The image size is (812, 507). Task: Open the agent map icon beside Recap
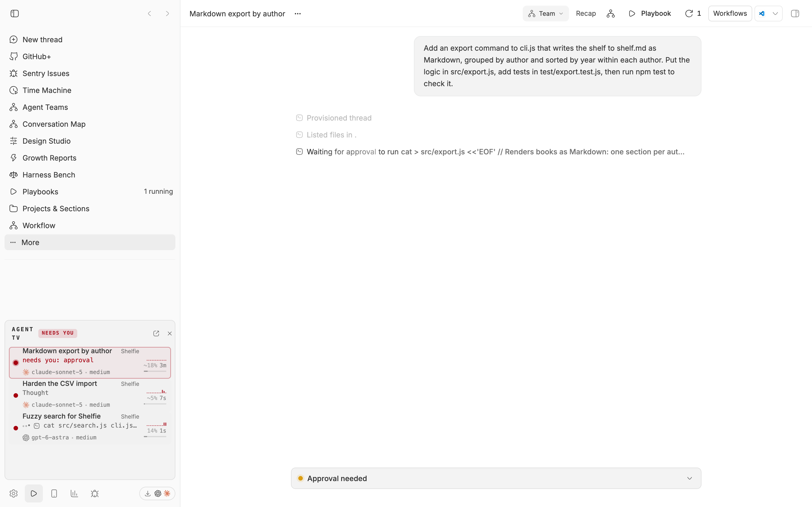pyautogui.click(x=611, y=14)
